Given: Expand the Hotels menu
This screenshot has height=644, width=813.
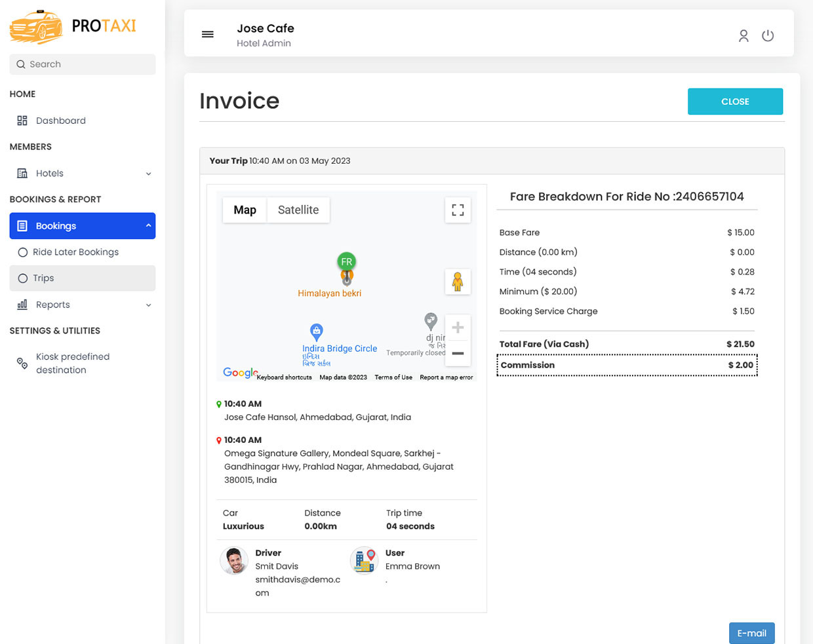Looking at the screenshot, I should click(x=83, y=174).
